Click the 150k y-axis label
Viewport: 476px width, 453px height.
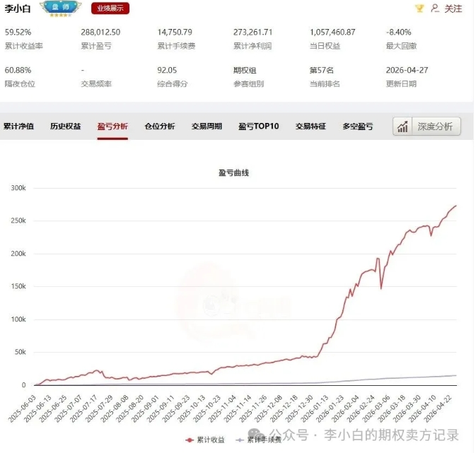[18, 286]
